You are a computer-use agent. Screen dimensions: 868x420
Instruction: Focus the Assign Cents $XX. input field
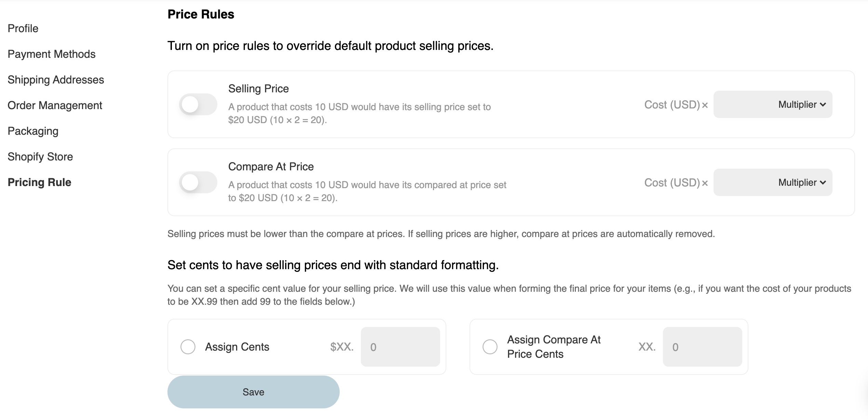tap(401, 347)
